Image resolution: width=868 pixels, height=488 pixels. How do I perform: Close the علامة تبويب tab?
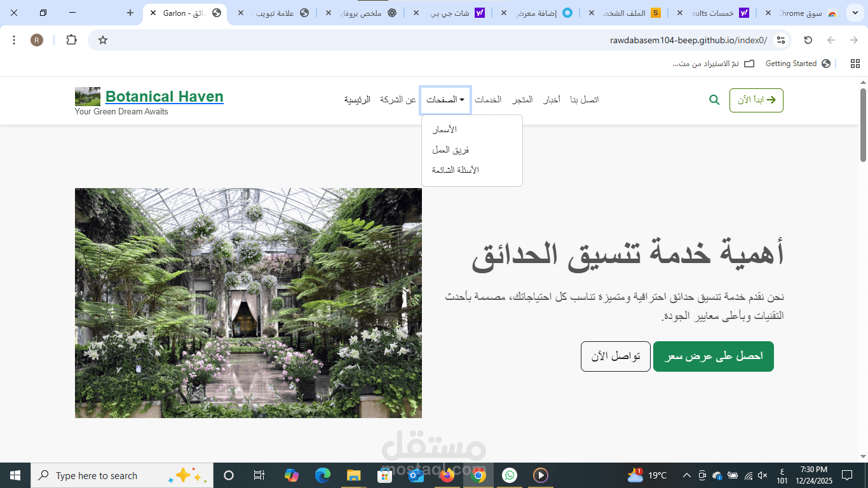pyautogui.click(x=241, y=13)
